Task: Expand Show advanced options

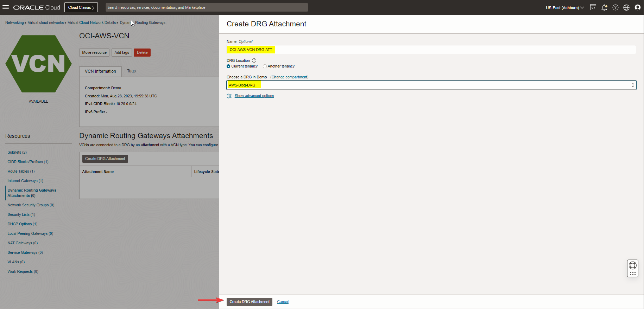Action: [x=254, y=96]
